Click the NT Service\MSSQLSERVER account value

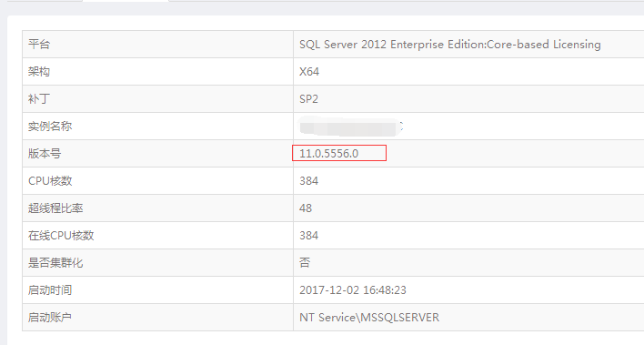pyautogui.click(x=369, y=317)
